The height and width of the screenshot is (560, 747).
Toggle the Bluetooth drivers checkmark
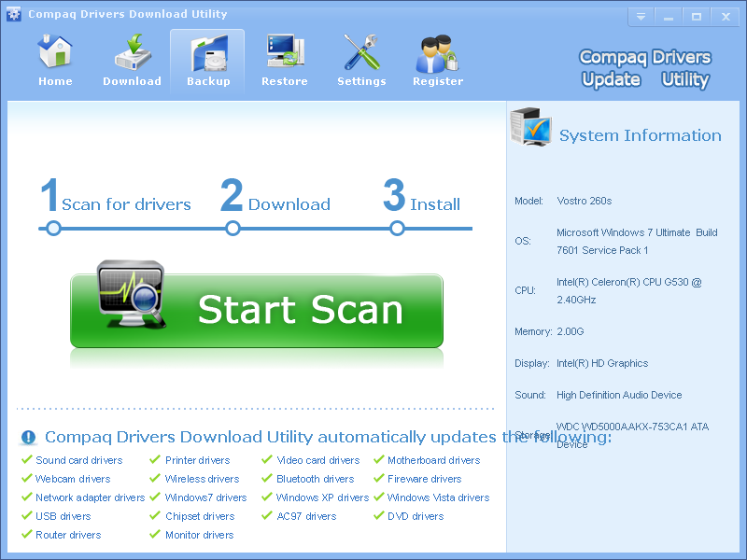tap(266, 478)
